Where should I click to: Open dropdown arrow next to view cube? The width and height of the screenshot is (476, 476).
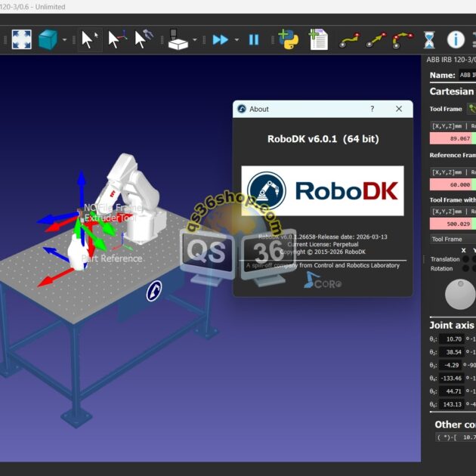point(64,40)
